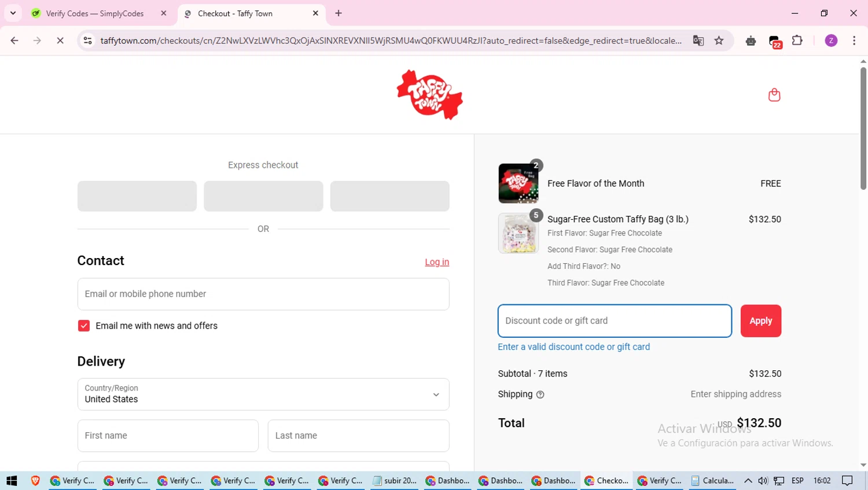Select 'Free Flavor of the Month' text
This screenshot has width=868, height=490.
[x=595, y=183]
